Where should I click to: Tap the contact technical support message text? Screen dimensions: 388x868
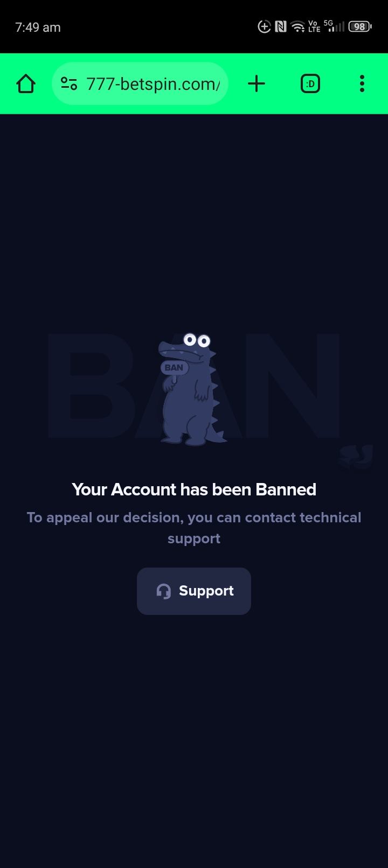click(194, 528)
